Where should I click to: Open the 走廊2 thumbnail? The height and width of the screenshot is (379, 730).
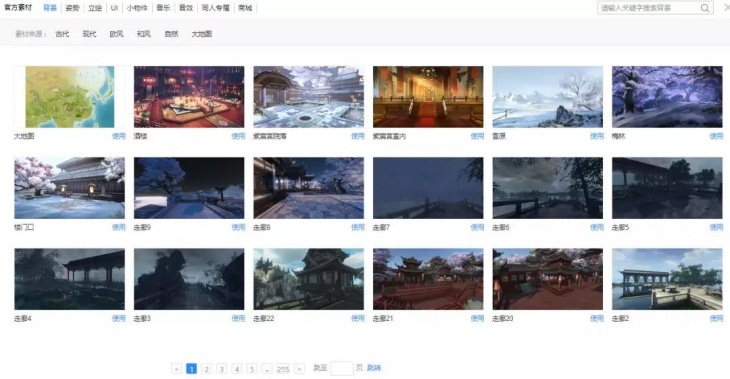pyautogui.click(x=667, y=279)
